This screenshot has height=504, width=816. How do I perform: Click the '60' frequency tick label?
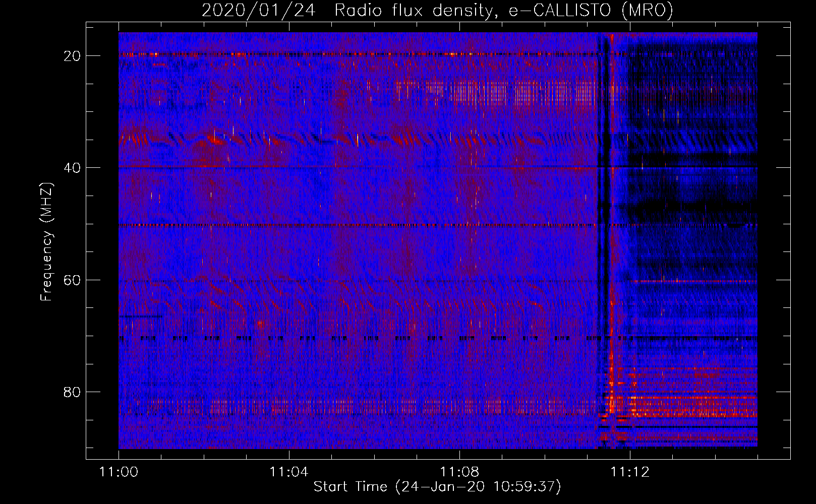coord(73,280)
